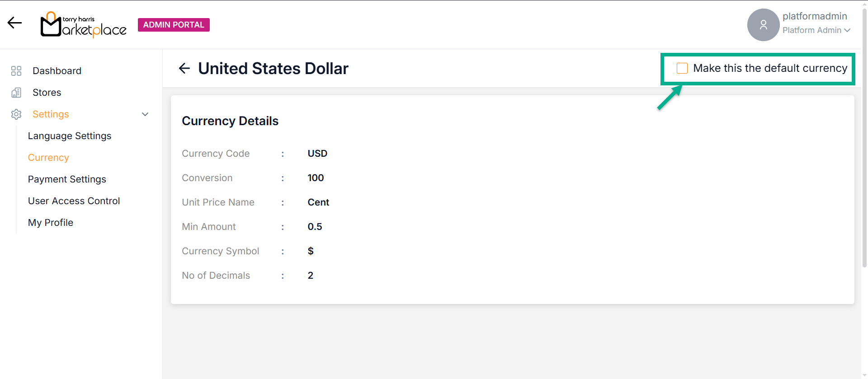The height and width of the screenshot is (379, 868).
Task: Click the Stores menu label
Action: tap(47, 93)
